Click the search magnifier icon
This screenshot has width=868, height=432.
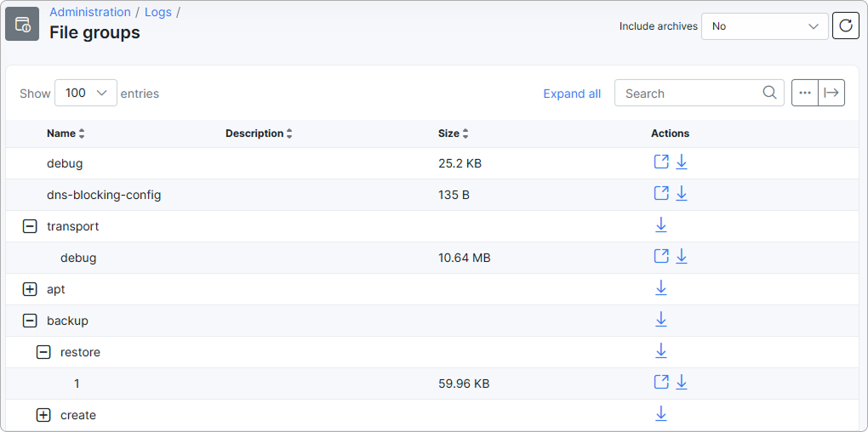coord(769,93)
